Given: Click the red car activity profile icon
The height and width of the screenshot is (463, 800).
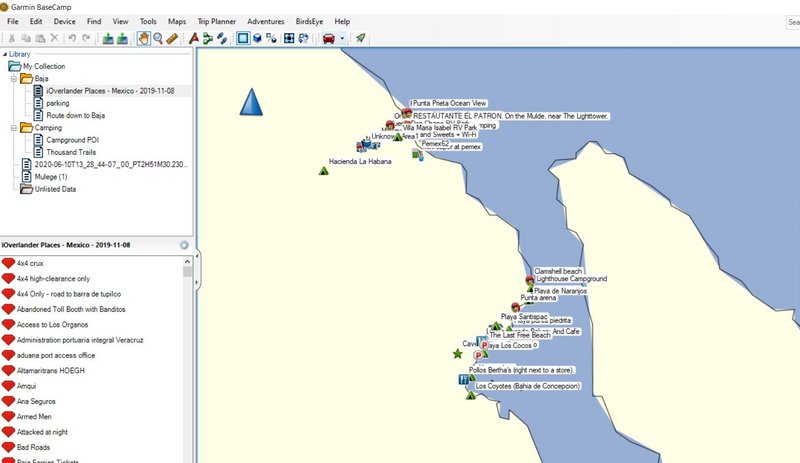Looking at the screenshot, I should [x=329, y=38].
